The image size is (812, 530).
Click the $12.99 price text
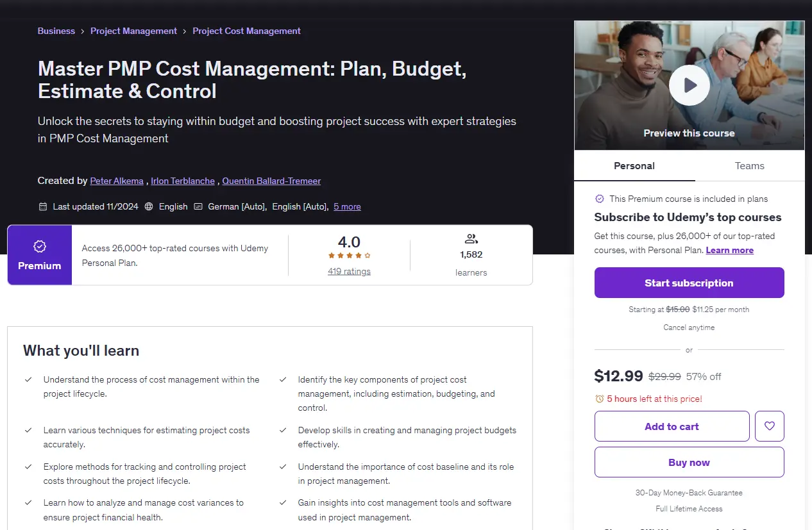click(618, 376)
